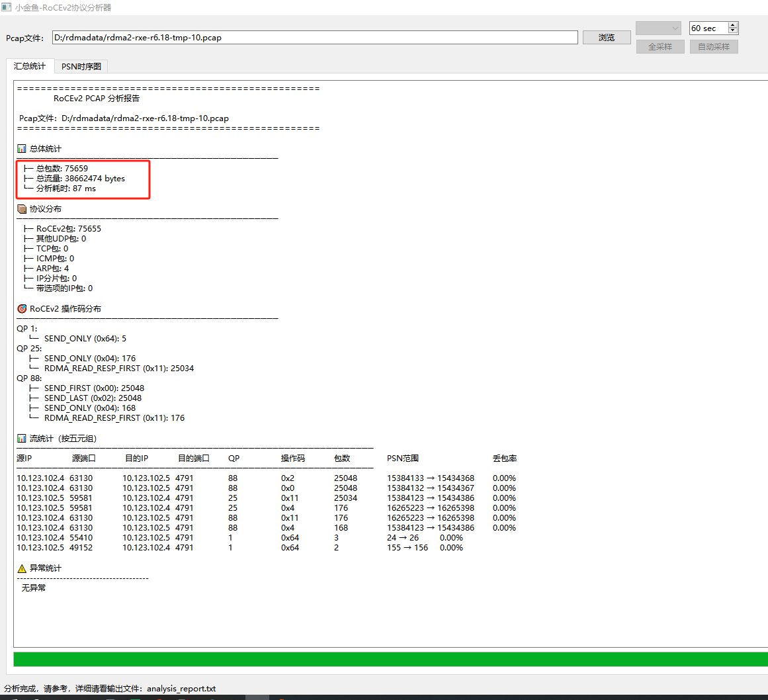The height and width of the screenshot is (700, 768).
Task: Click the 浏览 browse button
Action: tap(607, 38)
